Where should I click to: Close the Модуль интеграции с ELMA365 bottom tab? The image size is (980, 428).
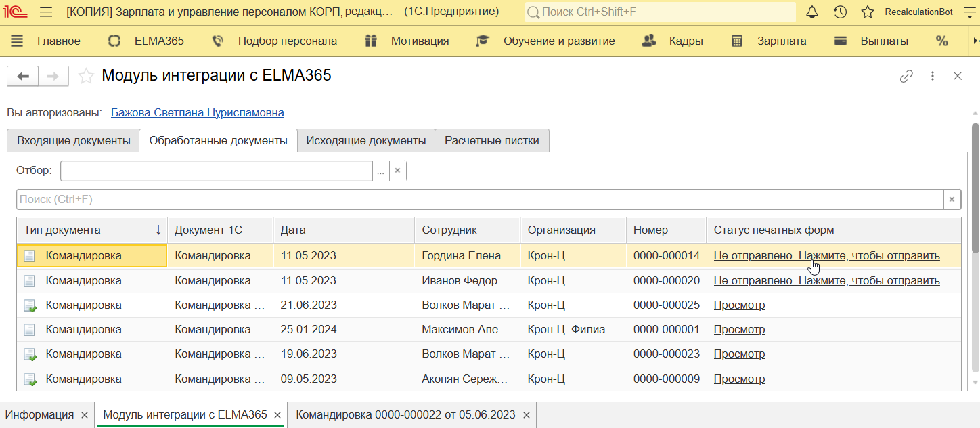[277, 414]
